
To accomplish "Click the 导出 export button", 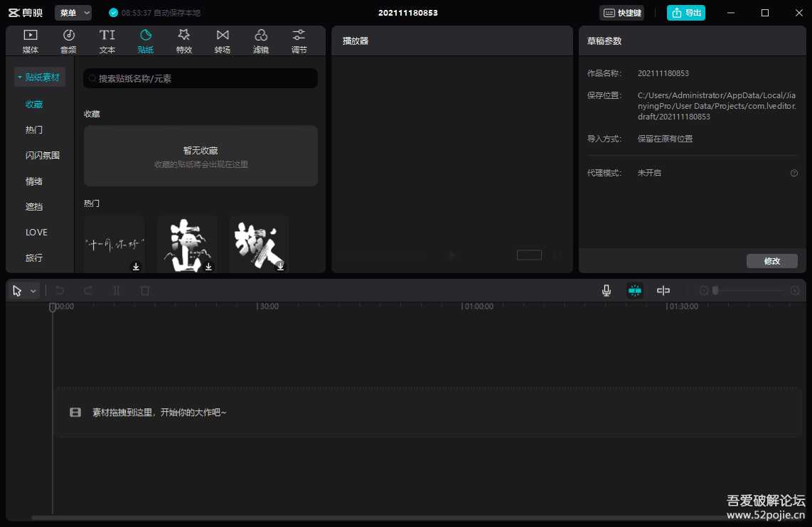I will click(685, 12).
